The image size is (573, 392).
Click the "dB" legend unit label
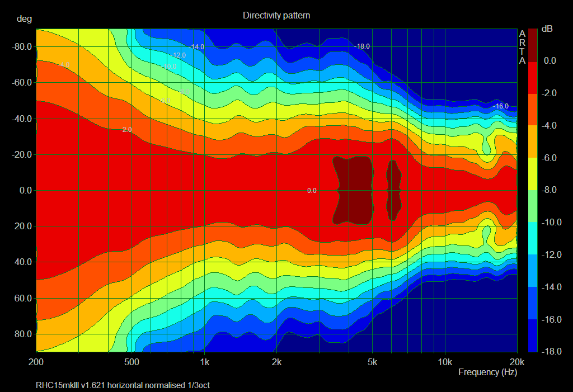click(547, 29)
